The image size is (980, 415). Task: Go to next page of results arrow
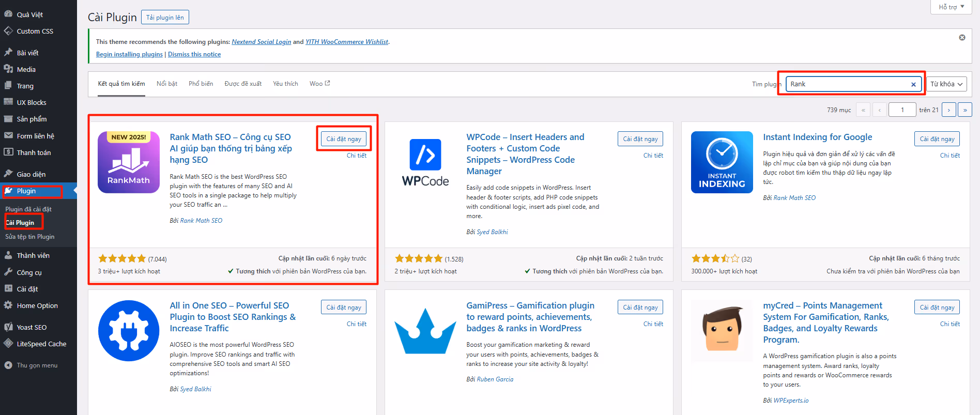click(948, 110)
